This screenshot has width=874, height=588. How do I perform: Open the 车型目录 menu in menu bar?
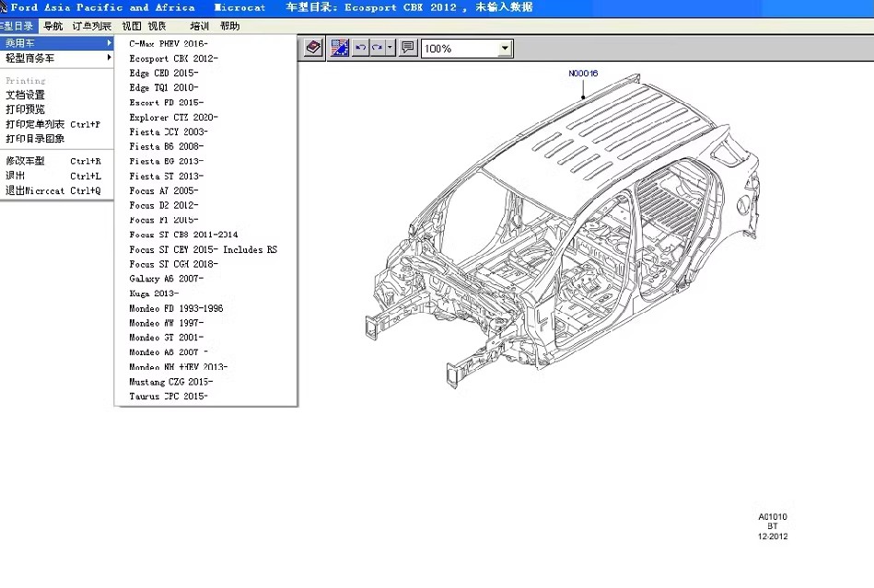(x=17, y=26)
